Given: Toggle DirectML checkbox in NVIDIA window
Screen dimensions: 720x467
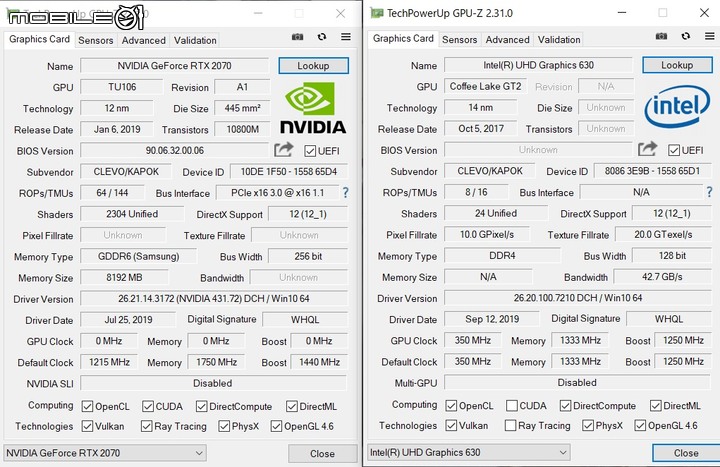Looking at the screenshot, I should point(292,406).
